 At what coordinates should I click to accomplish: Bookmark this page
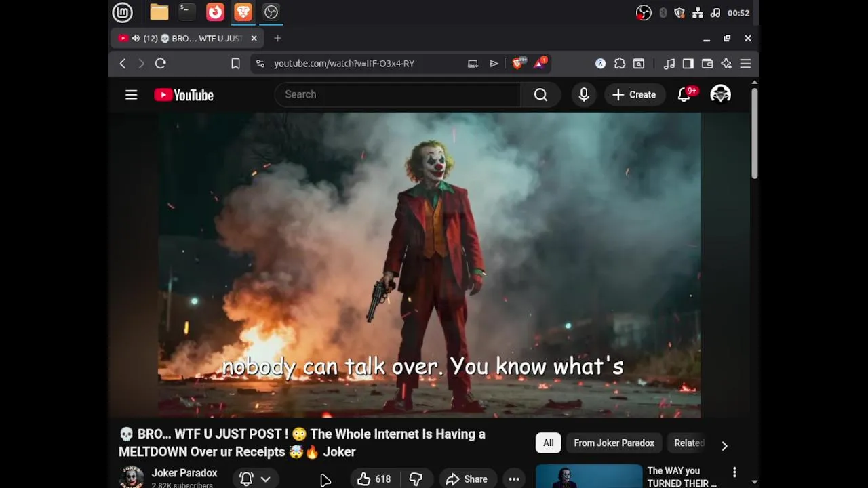(x=235, y=64)
